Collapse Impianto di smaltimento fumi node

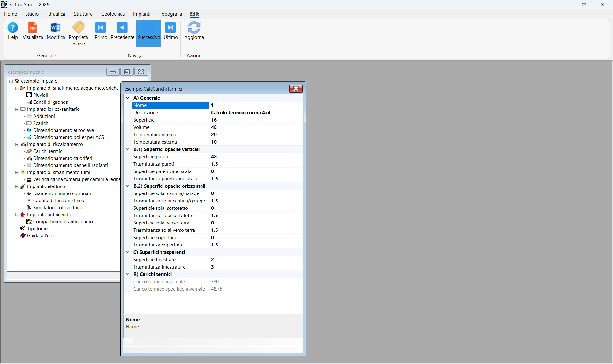[17, 172]
